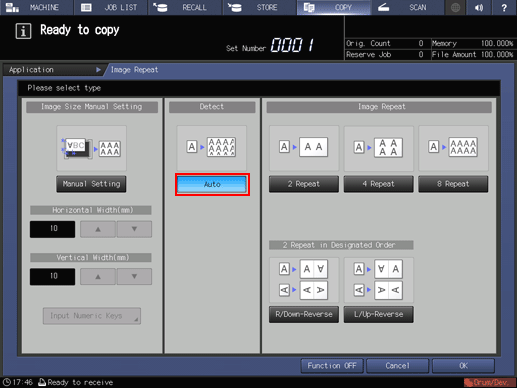517x388 pixels.
Task: Enable the 2 Repeat option
Action: coord(304,184)
